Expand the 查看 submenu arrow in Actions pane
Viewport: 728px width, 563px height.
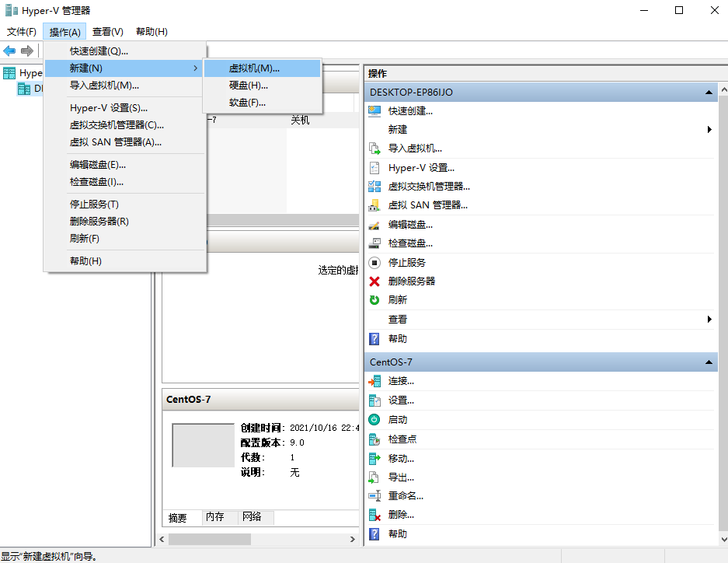709,319
